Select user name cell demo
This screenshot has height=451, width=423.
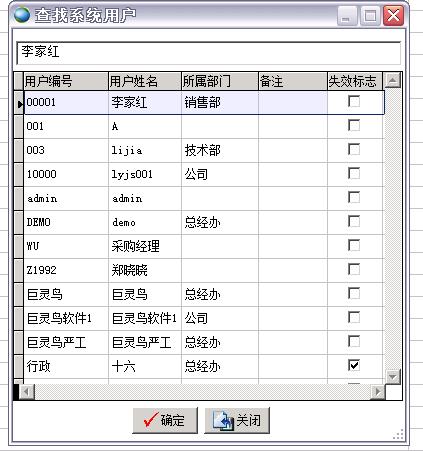(145, 222)
